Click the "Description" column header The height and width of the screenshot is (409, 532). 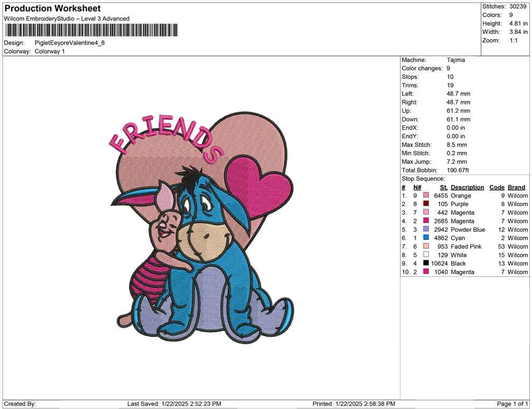(467, 187)
